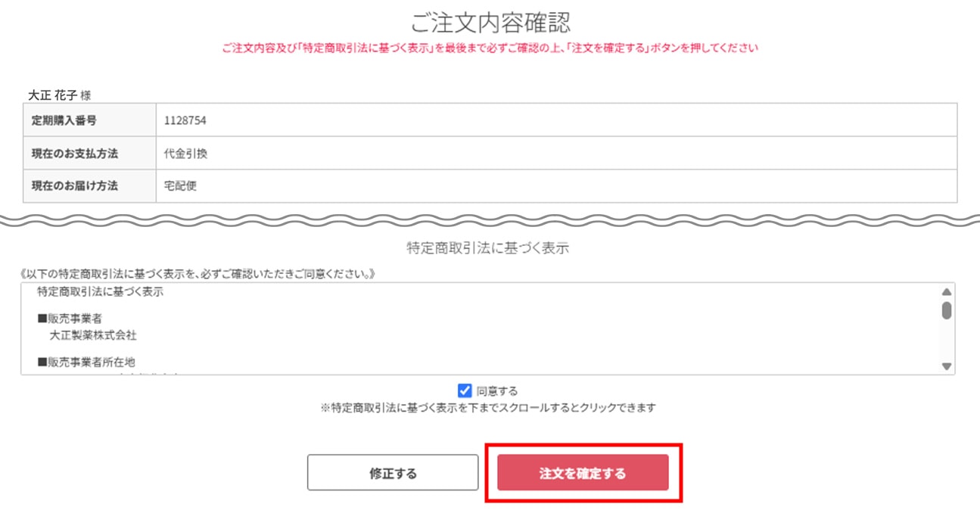The height and width of the screenshot is (510, 980).
Task: Click the 宅配便 delivery value
Action: tap(180, 186)
